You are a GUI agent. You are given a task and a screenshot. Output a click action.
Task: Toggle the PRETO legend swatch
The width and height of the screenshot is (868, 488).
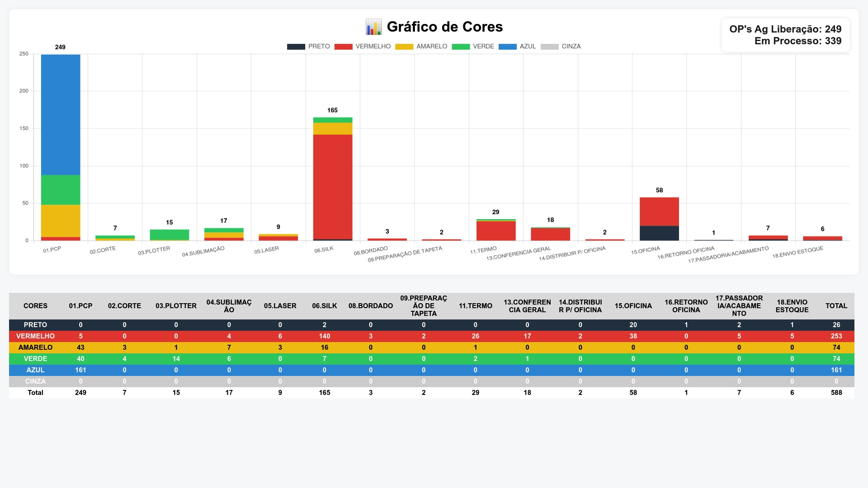(x=296, y=47)
